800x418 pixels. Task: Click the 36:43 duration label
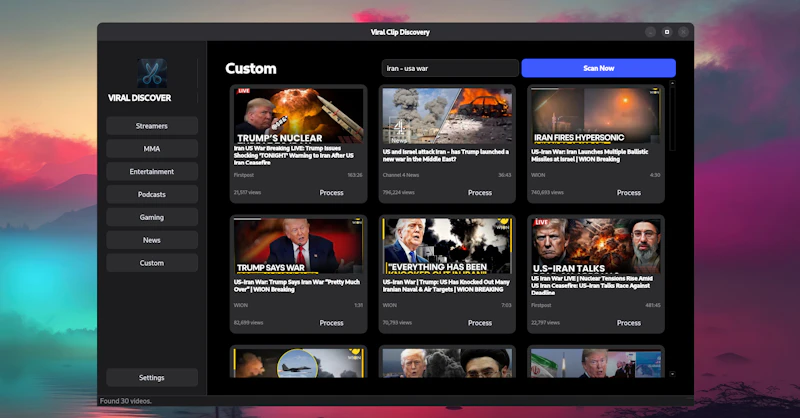(x=505, y=175)
